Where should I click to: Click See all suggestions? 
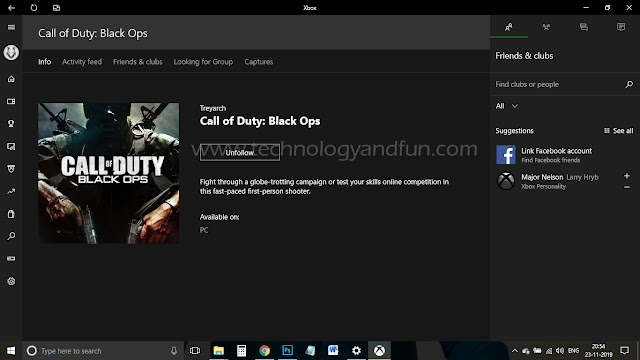pos(618,131)
